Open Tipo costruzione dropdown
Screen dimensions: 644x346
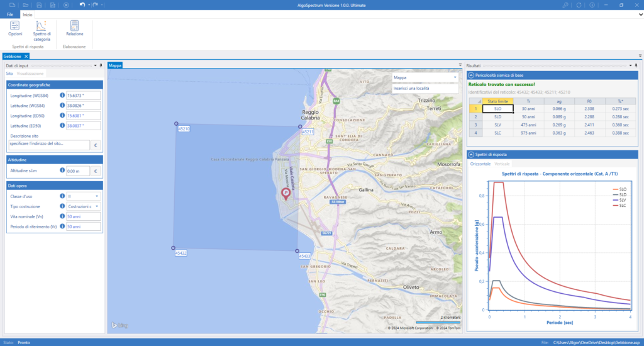pyautogui.click(x=97, y=206)
